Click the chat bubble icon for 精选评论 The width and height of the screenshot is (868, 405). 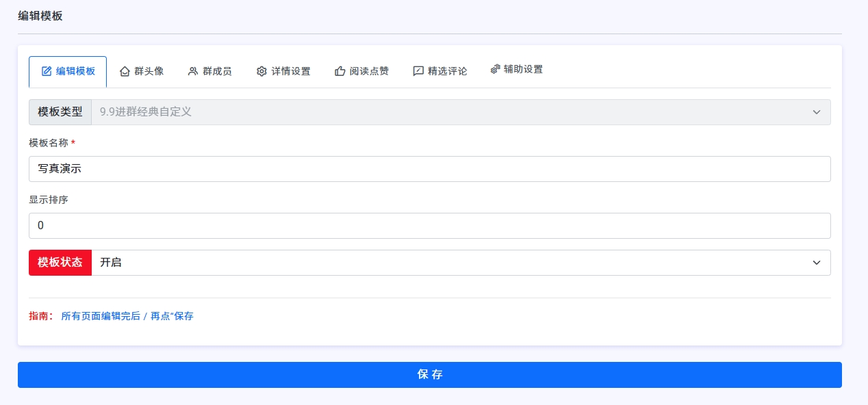(418, 71)
